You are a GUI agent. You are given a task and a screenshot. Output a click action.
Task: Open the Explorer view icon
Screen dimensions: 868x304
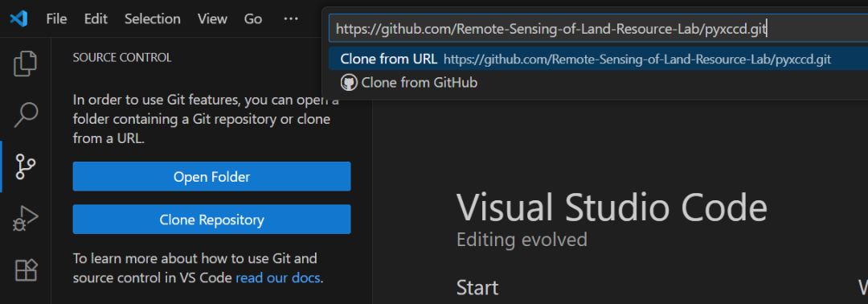pyautogui.click(x=26, y=64)
